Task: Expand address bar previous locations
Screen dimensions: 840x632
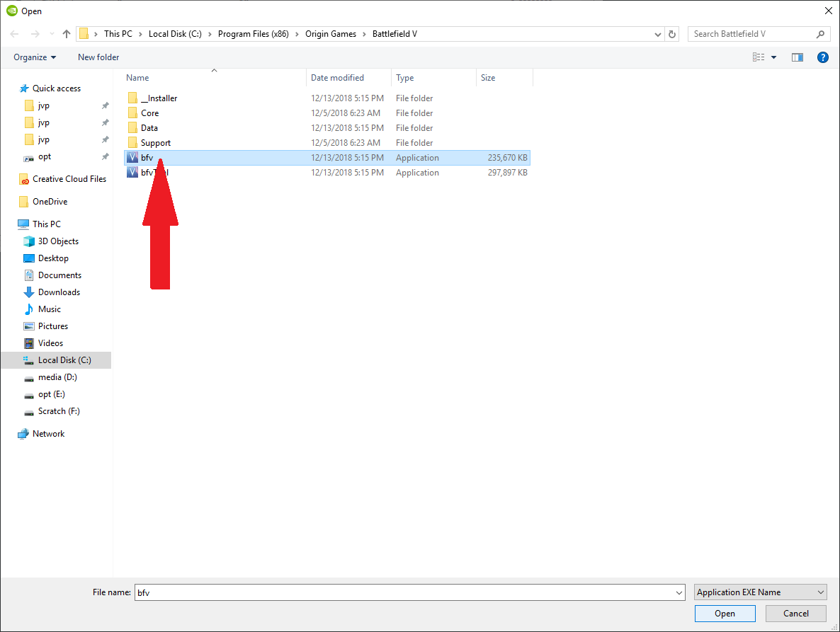Action: click(658, 34)
